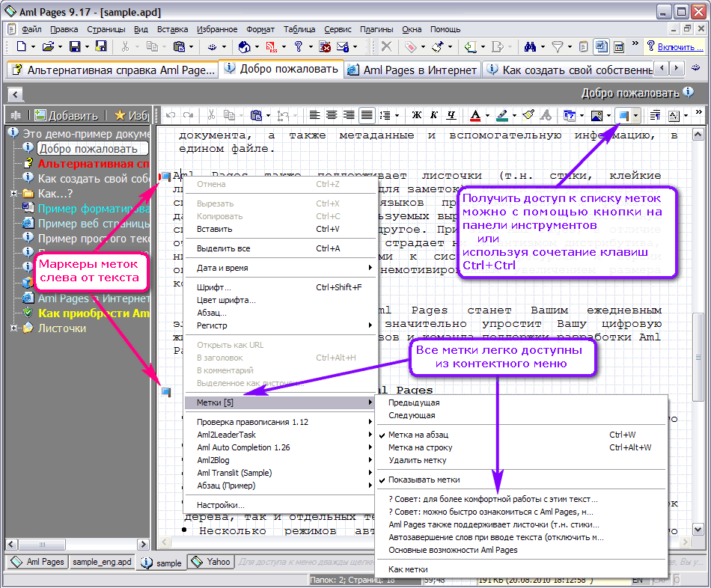This screenshot has height=588, width=711.
Task: Click 'Следующая' in bookmarks submenu
Action: (x=521, y=415)
